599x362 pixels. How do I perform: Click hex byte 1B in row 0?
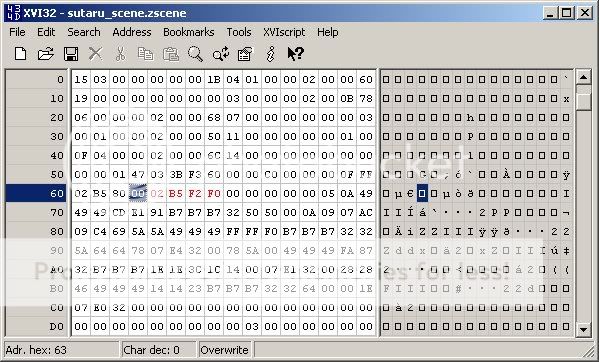[214, 79]
